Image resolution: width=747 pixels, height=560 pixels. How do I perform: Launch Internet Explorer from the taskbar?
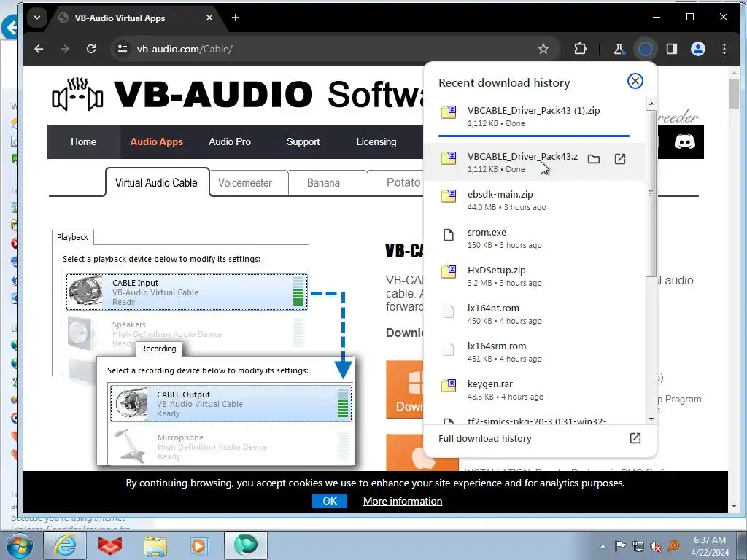coord(65,545)
